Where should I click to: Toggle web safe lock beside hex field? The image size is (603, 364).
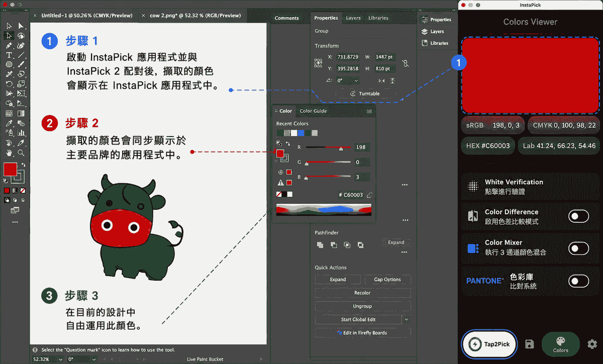(370, 195)
